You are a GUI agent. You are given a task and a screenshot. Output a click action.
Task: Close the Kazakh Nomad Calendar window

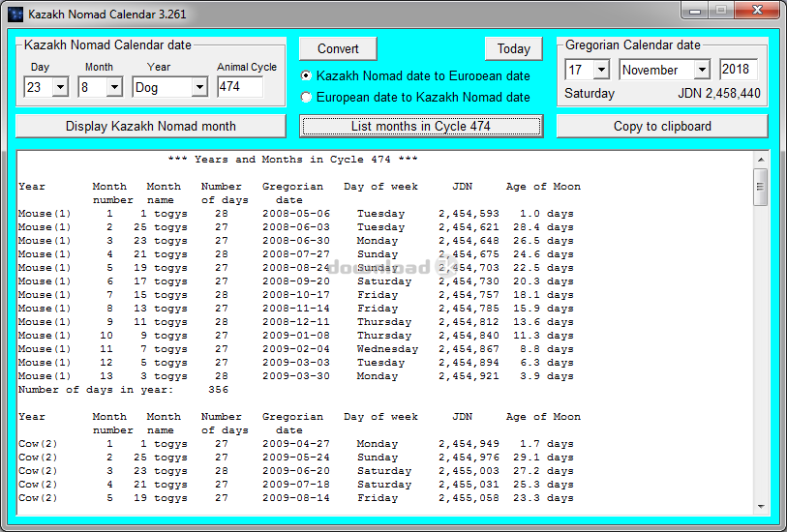(757, 10)
